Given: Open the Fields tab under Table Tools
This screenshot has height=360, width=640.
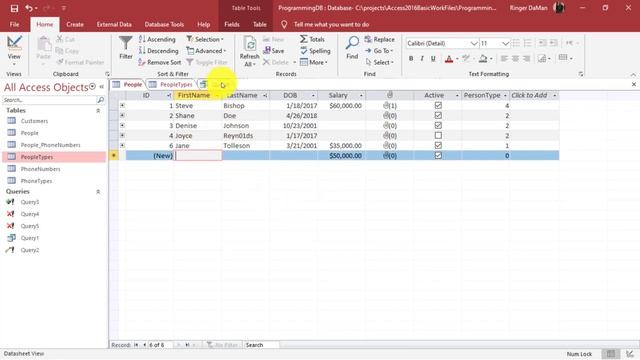Looking at the screenshot, I should (232, 24).
